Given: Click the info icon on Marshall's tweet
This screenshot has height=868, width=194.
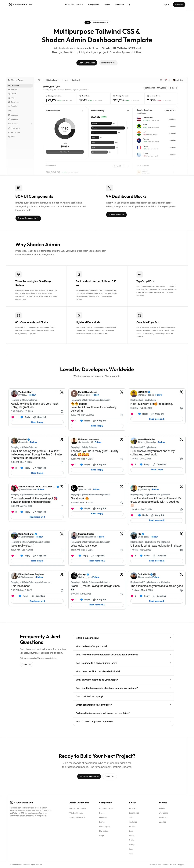Looking at the screenshot, I should pyautogui.click(x=62, y=462).
